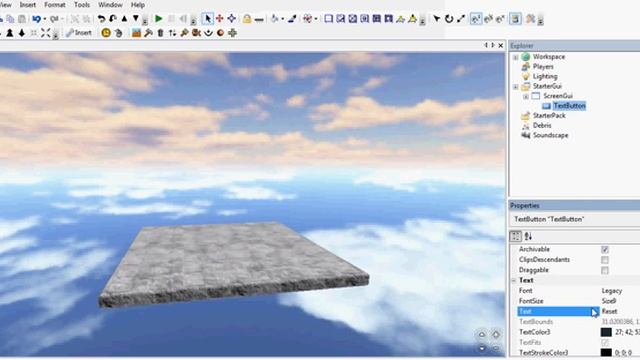Image resolution: width=640 pixels, height=360 pixels.
Task: Click the empty square surface icon
Action: tap(329, 18)
